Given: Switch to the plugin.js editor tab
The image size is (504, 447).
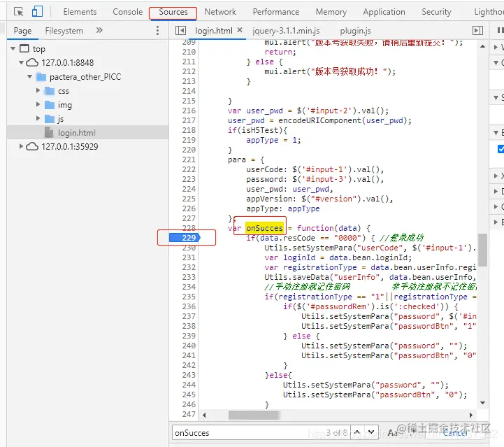Looking at the screenshot, I should coord(355,31).
